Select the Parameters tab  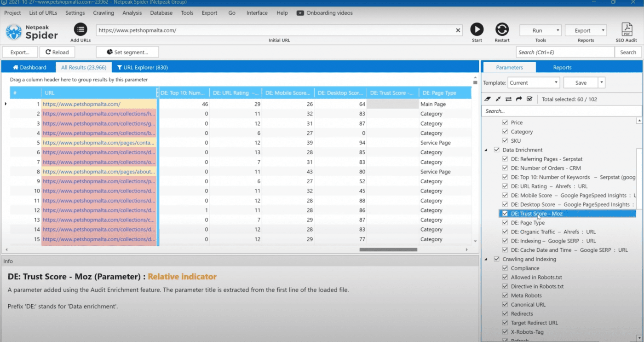(x=509, y=67)
